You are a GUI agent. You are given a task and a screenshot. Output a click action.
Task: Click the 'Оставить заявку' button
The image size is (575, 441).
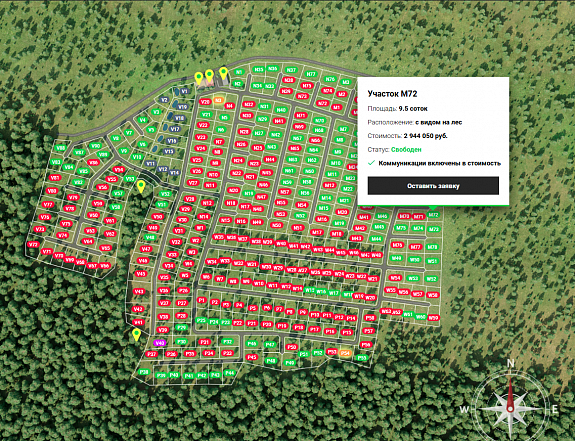pos(433,186)
